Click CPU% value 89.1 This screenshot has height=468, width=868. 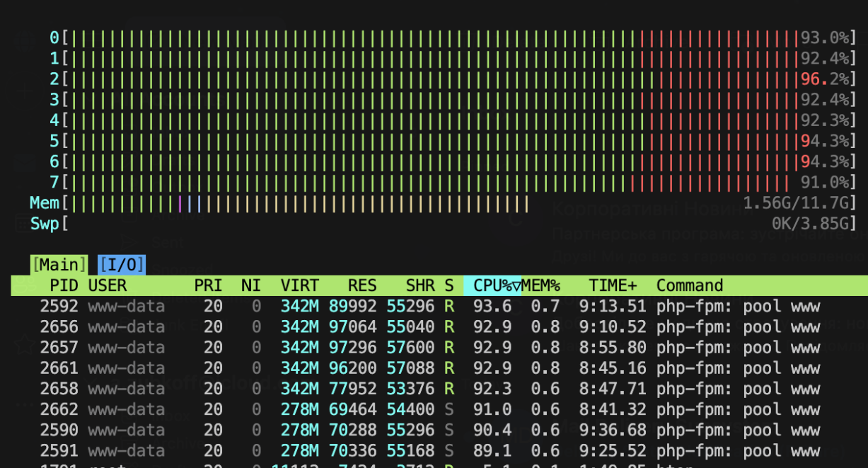[492, 450]
